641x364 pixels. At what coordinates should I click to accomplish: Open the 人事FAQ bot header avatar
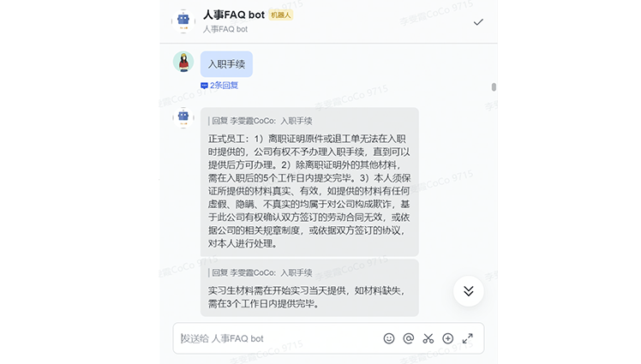(183, 21)
